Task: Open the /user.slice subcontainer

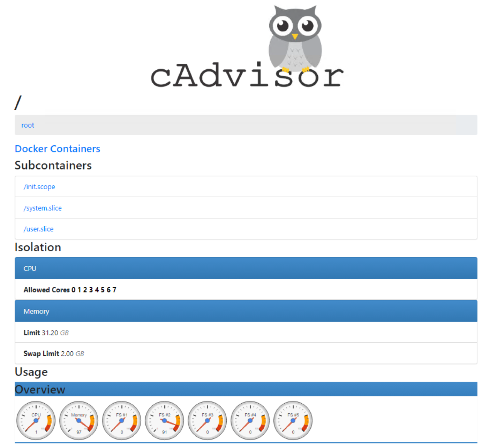Action: (x=39, y=229)
